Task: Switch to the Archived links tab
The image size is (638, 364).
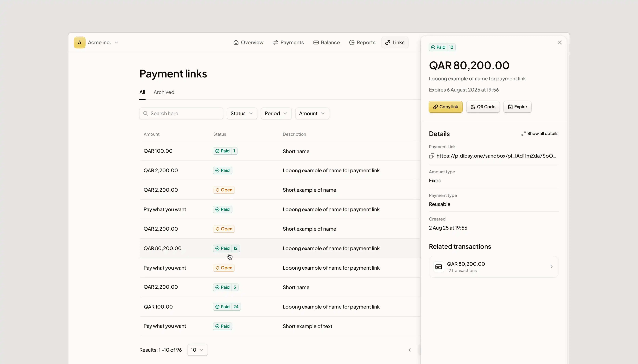Action: point(164,92)
